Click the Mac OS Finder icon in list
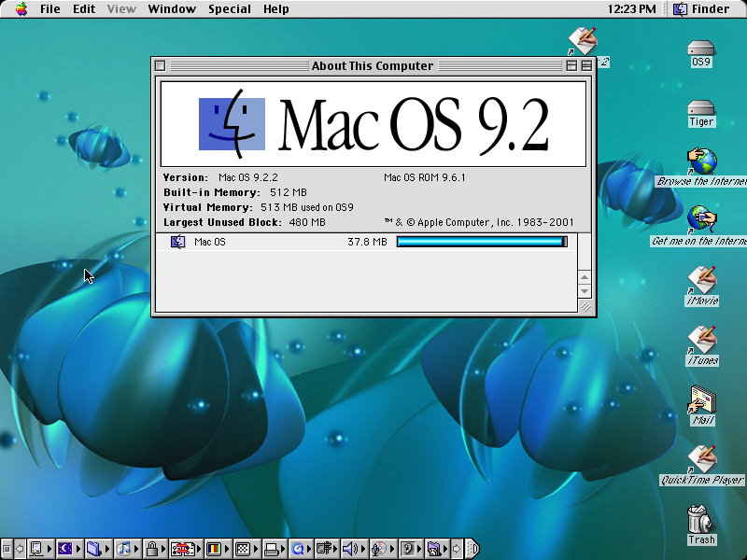Screen dimensions: 747x560 pyautogui.click(x=177, y=242)
